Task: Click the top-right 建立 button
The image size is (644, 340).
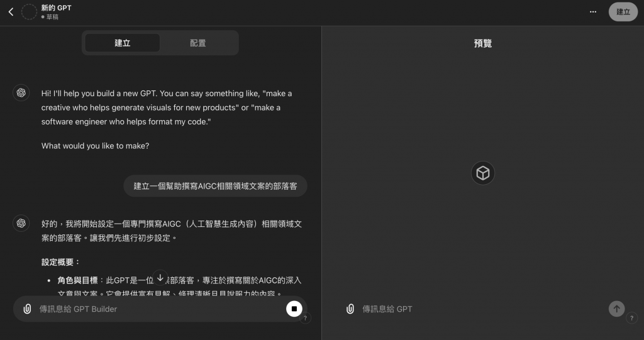Action: point(623,12)
